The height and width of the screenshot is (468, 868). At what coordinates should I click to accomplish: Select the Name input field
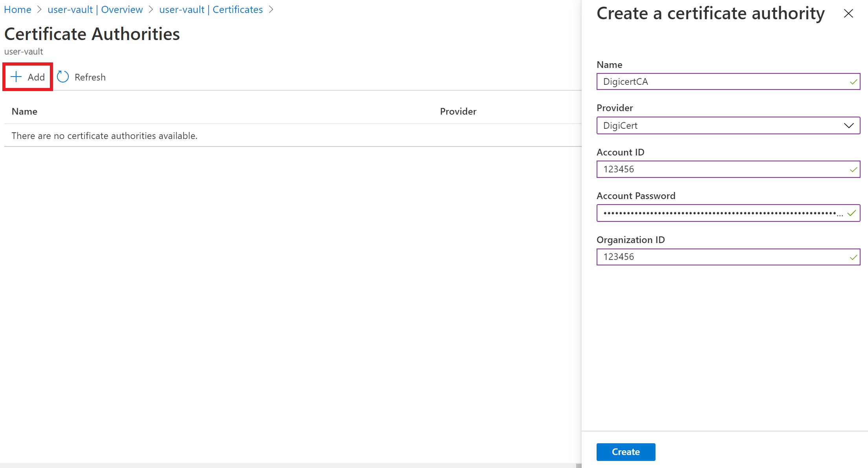[x=728, y=81]
